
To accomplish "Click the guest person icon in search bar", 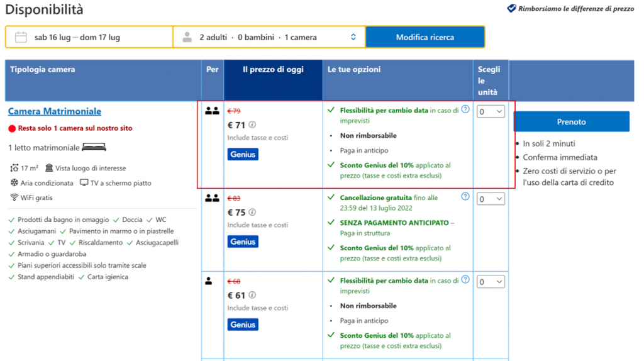I will (187, 37).
